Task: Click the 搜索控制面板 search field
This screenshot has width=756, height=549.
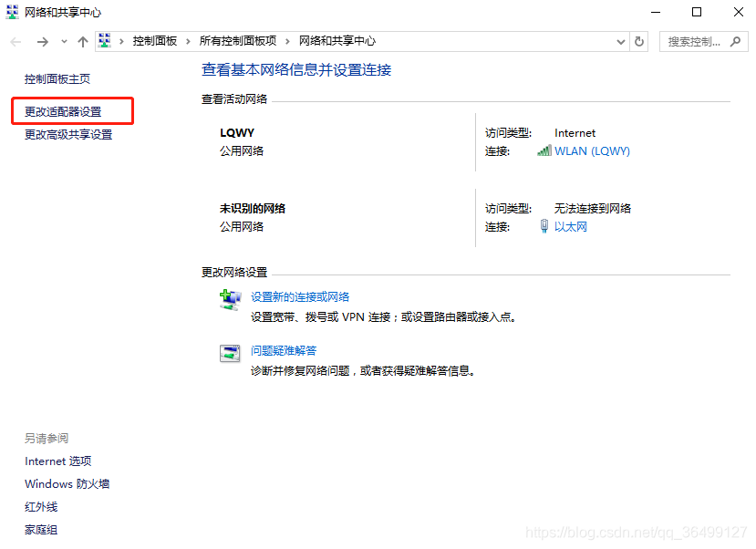Action: tap(703, 42)
